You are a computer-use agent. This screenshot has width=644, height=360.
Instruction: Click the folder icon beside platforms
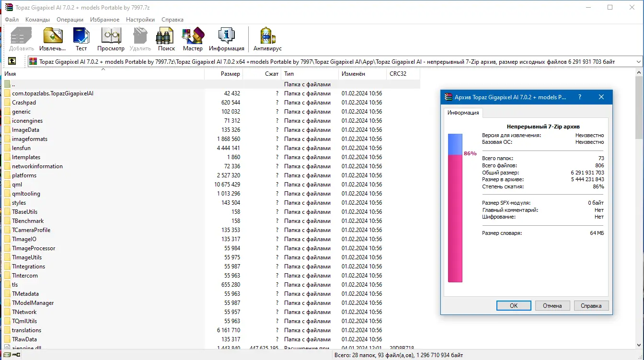(7, 175)
